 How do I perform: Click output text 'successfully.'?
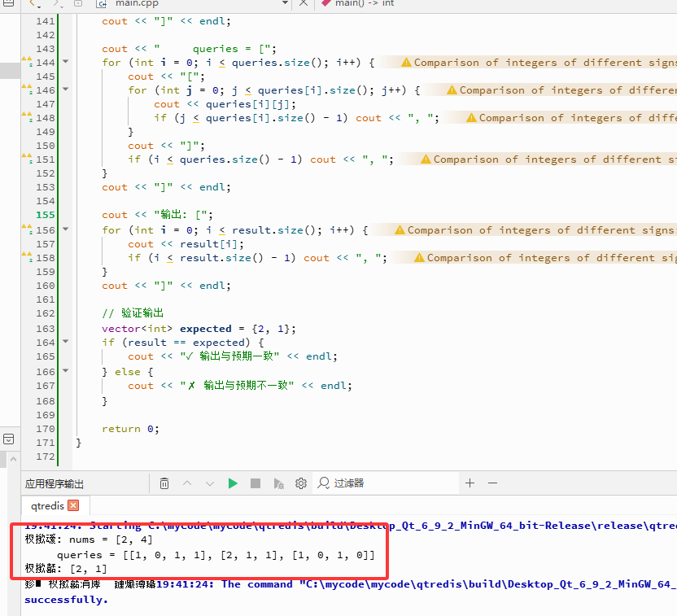coord(66,600)
